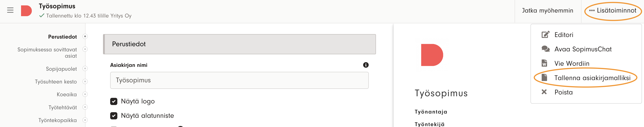Click the Tallenna asiakirjamalliksi file icon
Image resolution: width=644 pixels, height=127 pixels.
click(x=544, y=78)
